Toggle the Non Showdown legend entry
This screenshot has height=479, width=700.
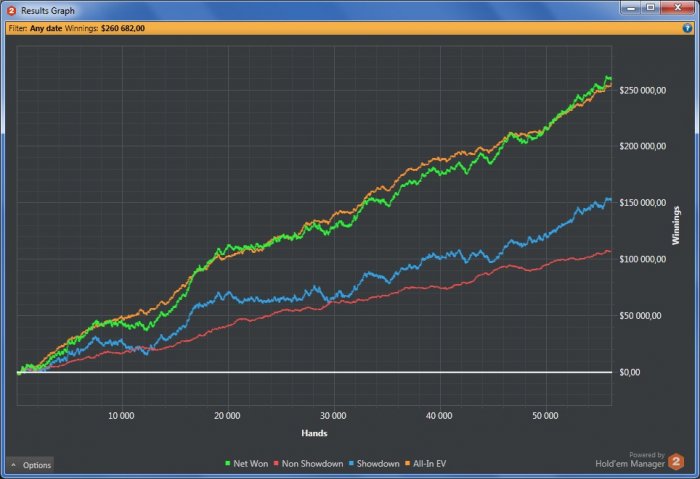pos(308,464)
